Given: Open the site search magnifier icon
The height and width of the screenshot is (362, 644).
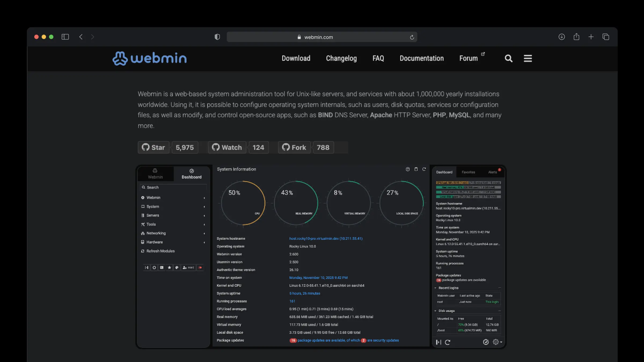Looking at the screenshot, I should click(508, 58).
